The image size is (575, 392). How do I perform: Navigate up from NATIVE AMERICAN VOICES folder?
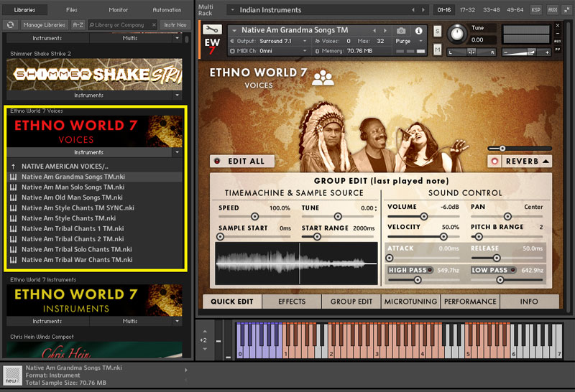coord(13,167)
